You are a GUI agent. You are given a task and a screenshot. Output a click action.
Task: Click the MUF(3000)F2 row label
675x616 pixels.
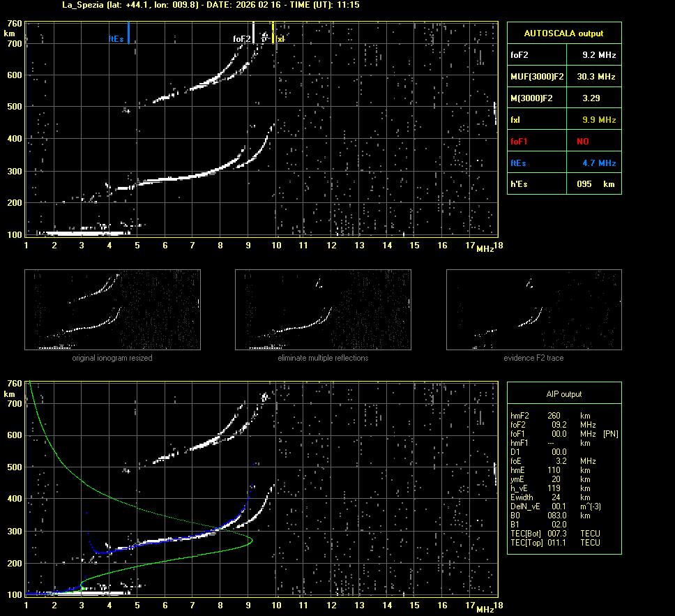click(537, 76)
